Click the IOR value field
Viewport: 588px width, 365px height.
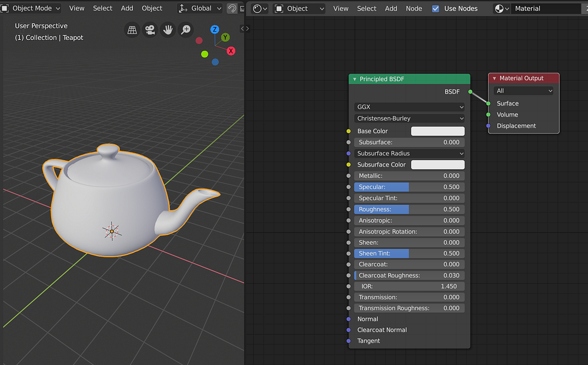409,286
